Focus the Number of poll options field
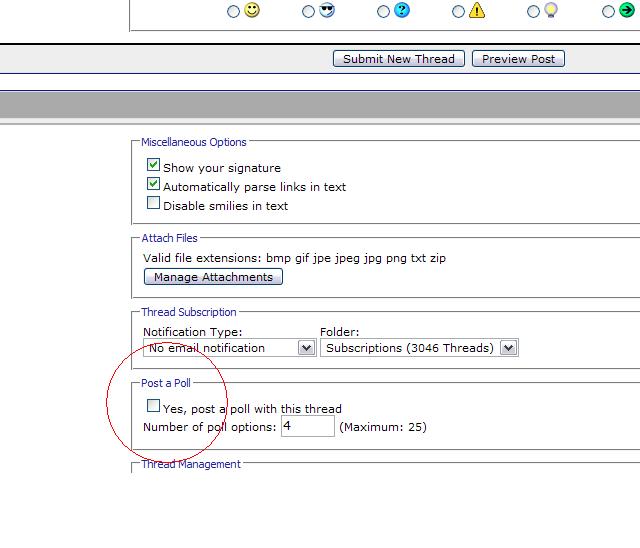 click(308, 426)
